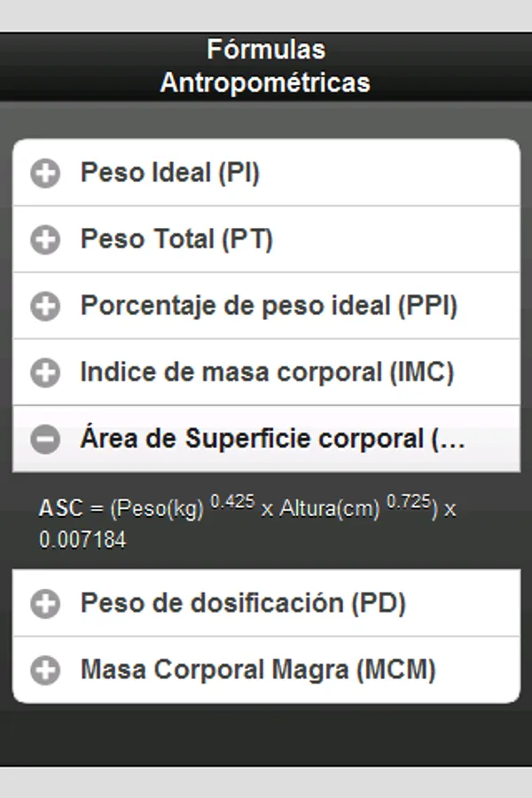Expand the Peso Ideal (PI) section label

[x=169, y=173]
